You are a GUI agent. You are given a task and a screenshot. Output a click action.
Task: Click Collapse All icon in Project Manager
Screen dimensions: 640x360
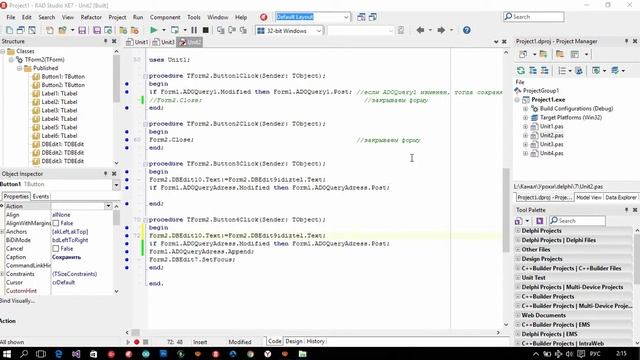pos(545,71)
